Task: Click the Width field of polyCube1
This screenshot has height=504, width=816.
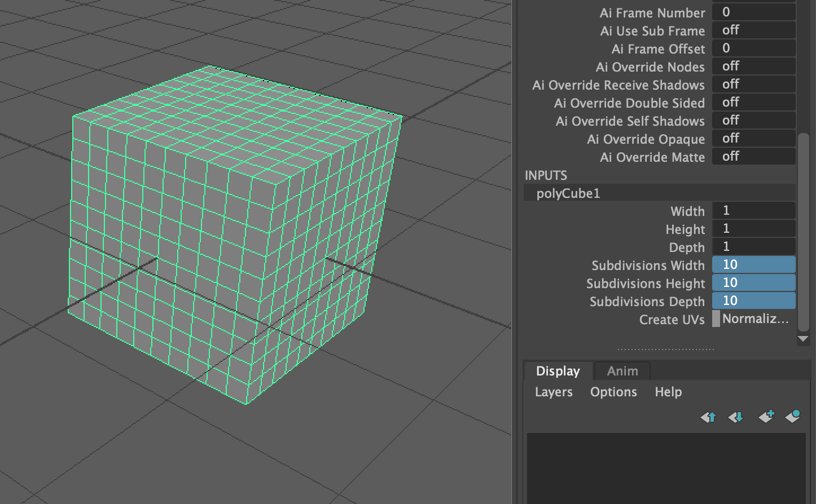Action: (x=753, y=210)
